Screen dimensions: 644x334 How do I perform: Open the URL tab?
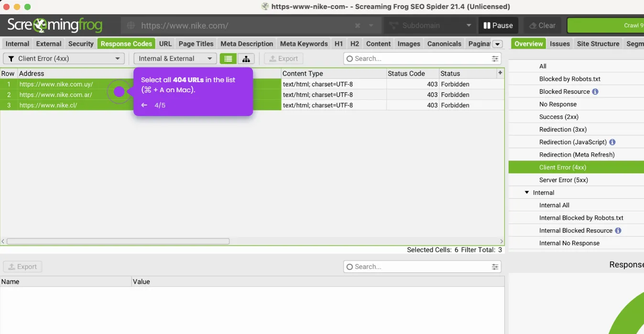pos(165,43)
